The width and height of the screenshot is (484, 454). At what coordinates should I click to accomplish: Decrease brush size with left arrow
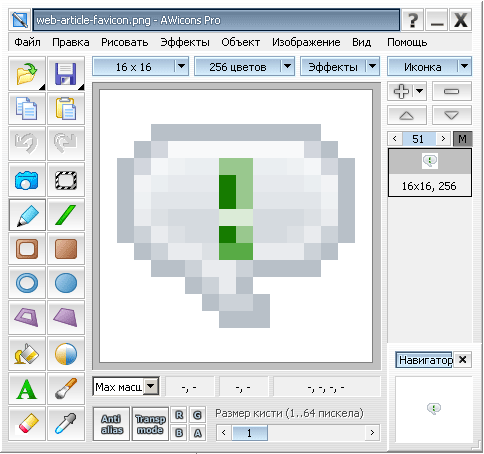[224, 433]
